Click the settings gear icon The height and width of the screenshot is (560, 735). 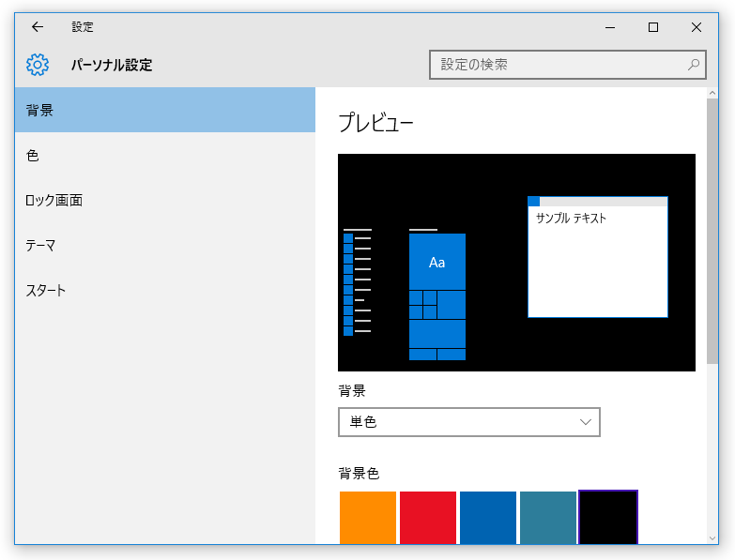click(x=38, y=65)
